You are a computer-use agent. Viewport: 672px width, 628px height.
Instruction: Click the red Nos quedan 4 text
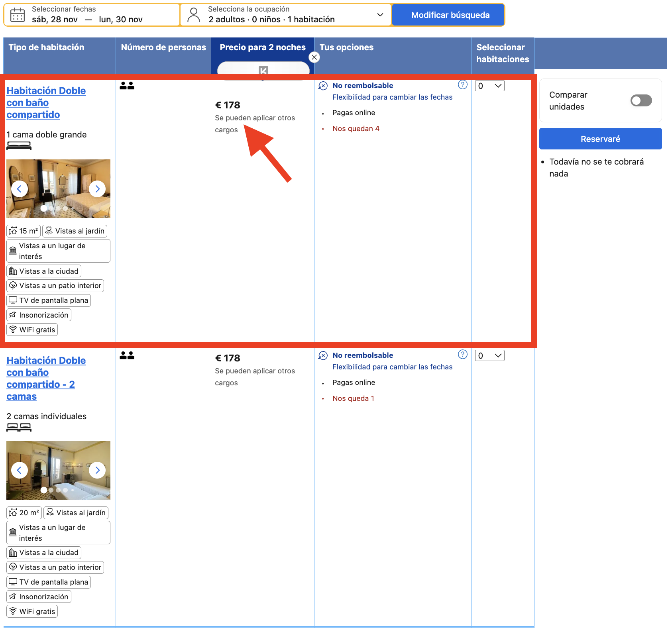(x=356, y=129)
